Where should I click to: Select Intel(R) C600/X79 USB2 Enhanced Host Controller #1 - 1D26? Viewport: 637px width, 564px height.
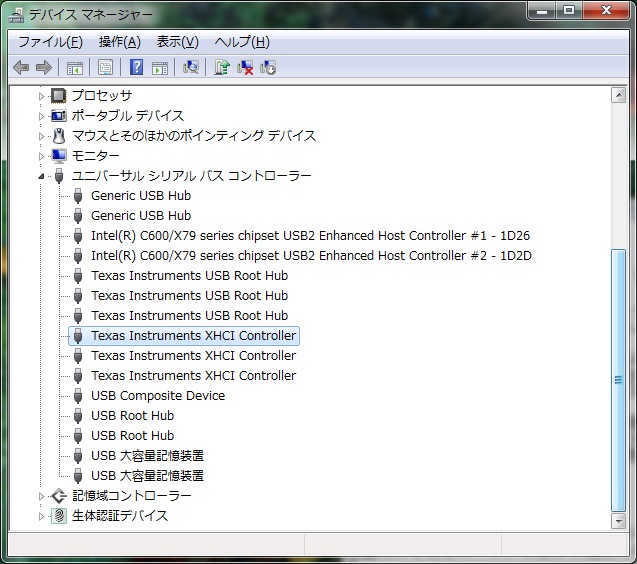310,236
